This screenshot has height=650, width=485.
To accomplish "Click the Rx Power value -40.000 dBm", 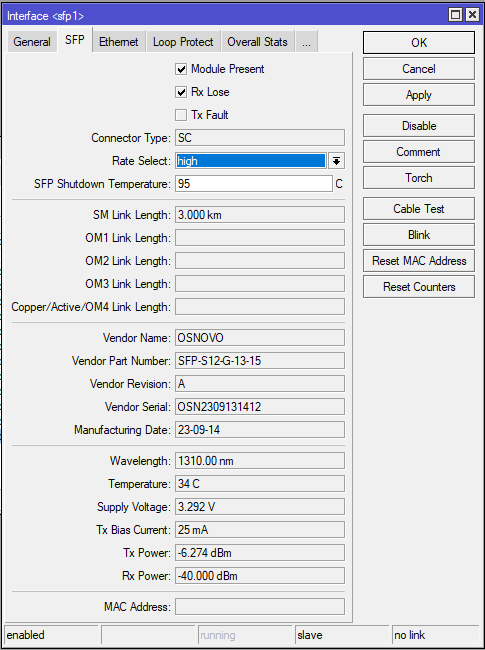I will [260, 576].
